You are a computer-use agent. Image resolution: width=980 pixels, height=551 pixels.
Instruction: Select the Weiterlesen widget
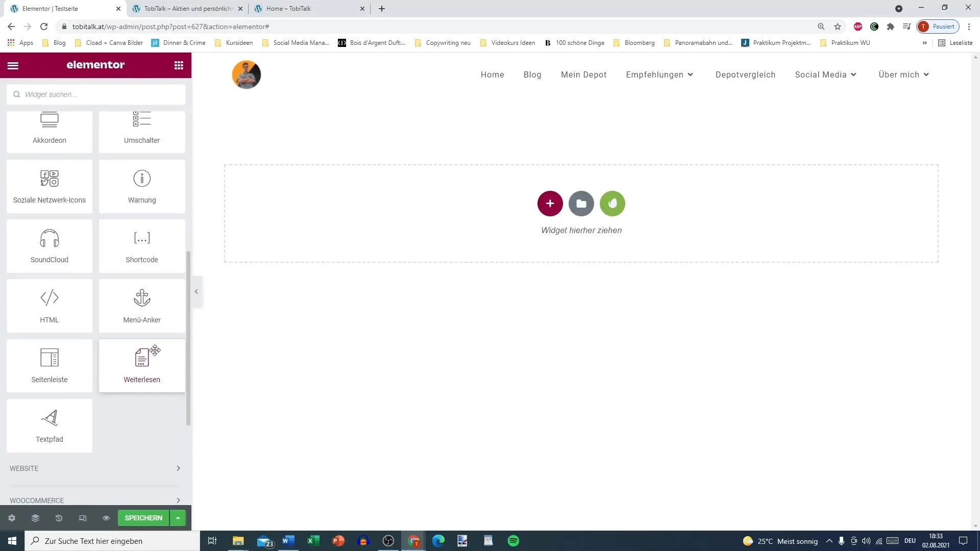pos(142,366)
